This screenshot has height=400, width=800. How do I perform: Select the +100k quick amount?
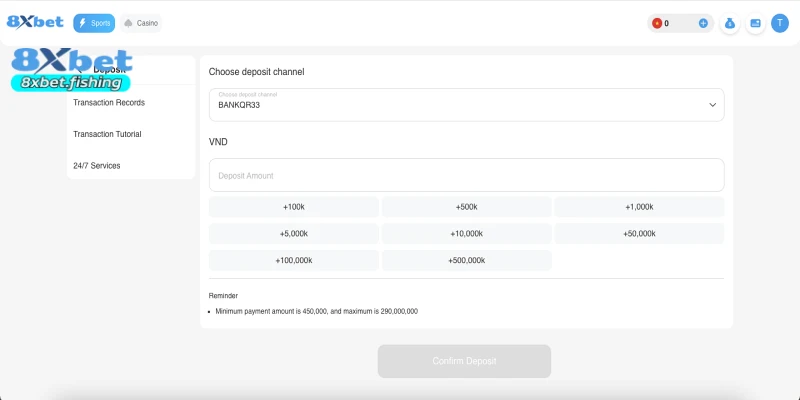294,207
